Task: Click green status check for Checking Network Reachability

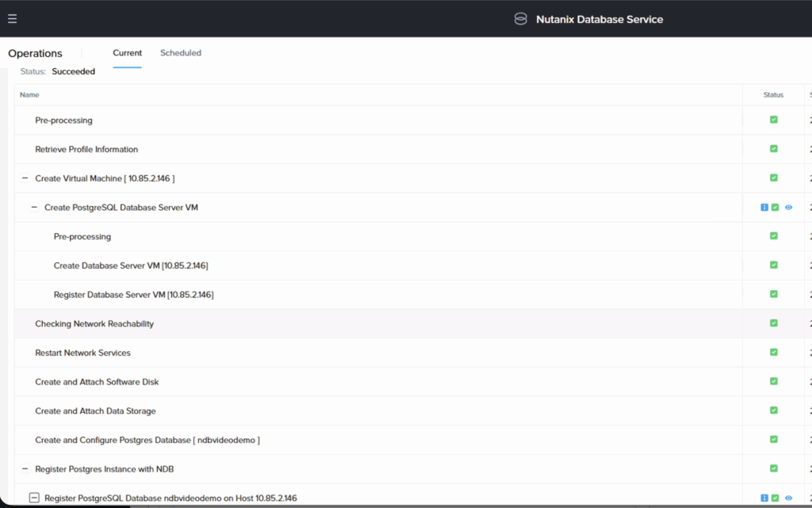Action: pos(774,323)
